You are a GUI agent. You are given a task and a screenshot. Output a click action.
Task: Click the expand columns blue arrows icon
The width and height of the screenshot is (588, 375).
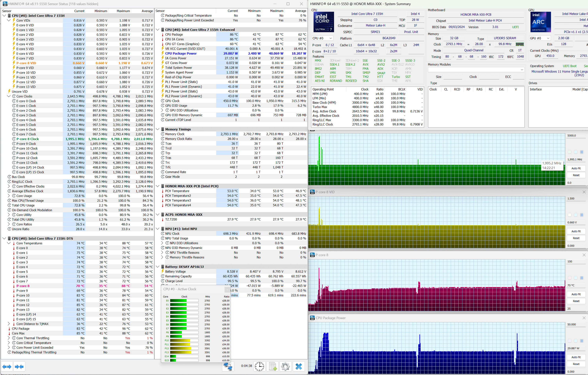coord(7,366)
